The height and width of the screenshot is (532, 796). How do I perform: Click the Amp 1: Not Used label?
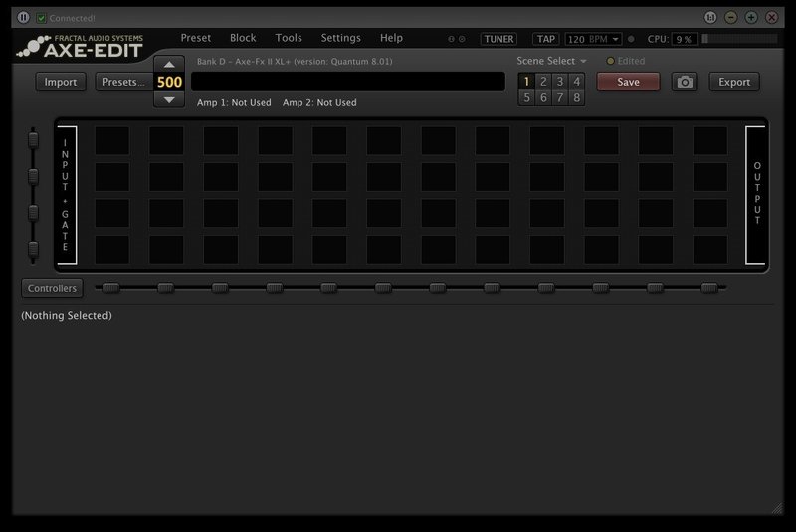pos(234,103)
